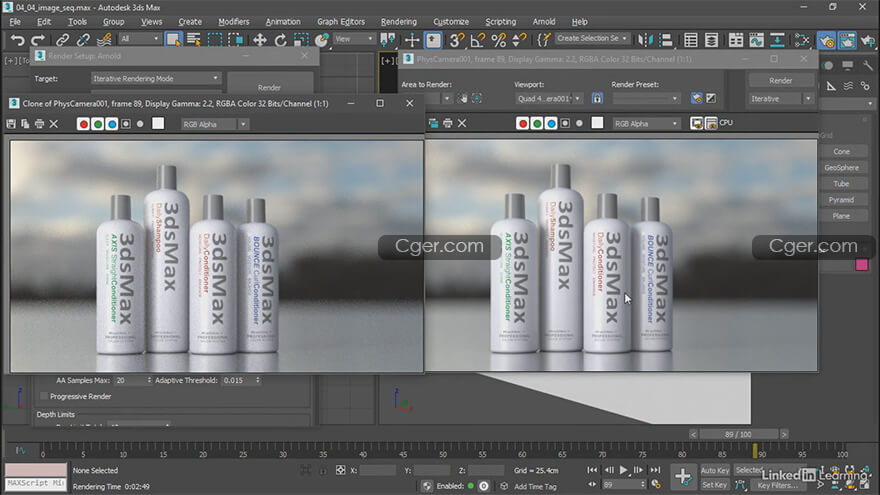Open Curve Editor from main toolbar
Screen dimensions: 880x495
pyautogui.click(x=757, y=40)
